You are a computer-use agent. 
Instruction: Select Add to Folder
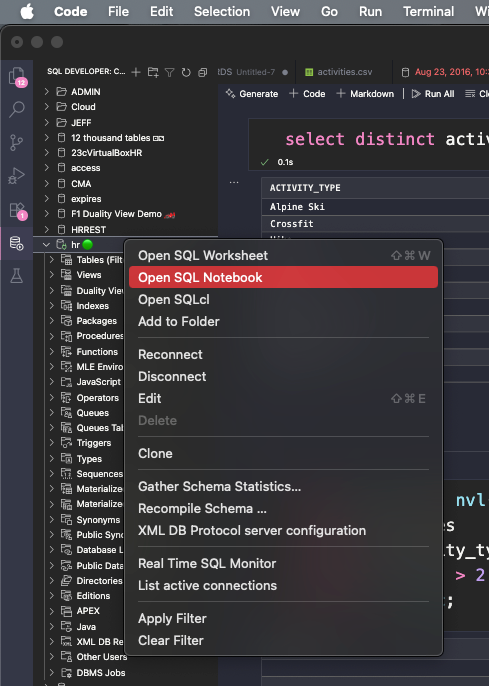click(283, 321)
